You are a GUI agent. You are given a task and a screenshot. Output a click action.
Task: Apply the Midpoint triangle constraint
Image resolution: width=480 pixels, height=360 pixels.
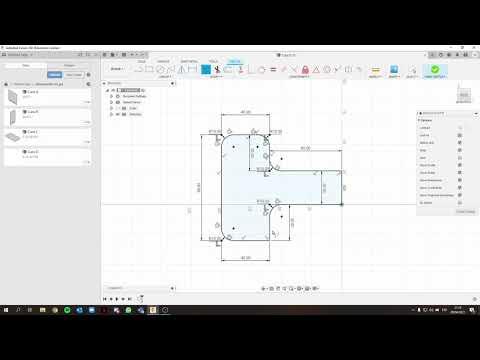point(316,69)
